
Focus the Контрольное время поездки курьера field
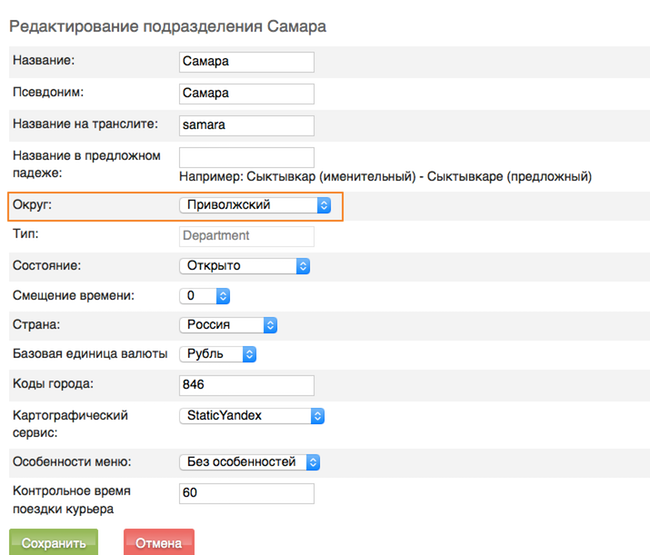pyautogui.click(x=247, y=493)
